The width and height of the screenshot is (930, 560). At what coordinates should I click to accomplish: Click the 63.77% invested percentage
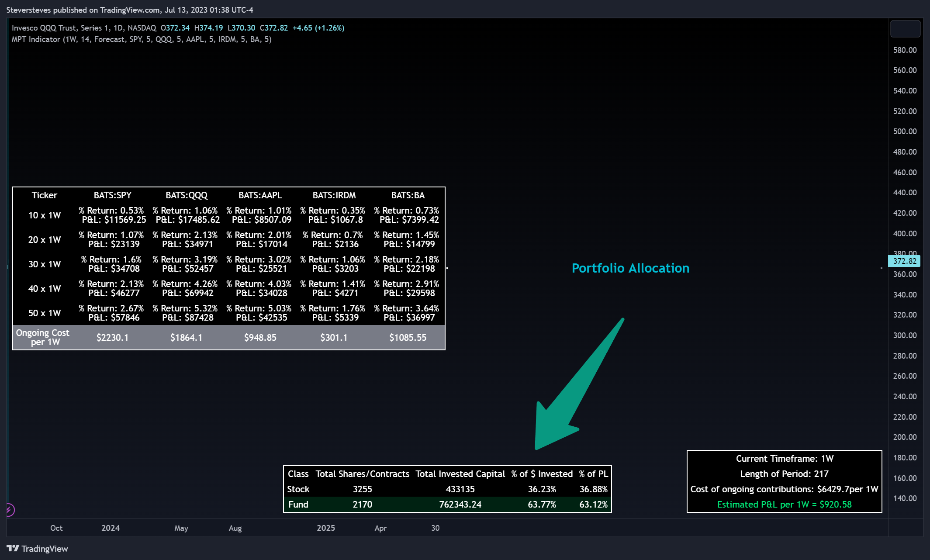click(x=542, y=505)
